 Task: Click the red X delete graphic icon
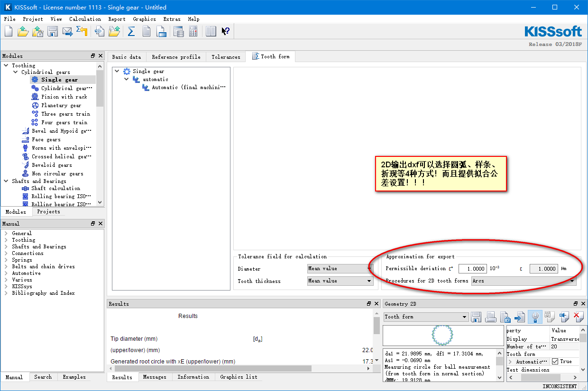pyautogui.click(x=578, y=317)
